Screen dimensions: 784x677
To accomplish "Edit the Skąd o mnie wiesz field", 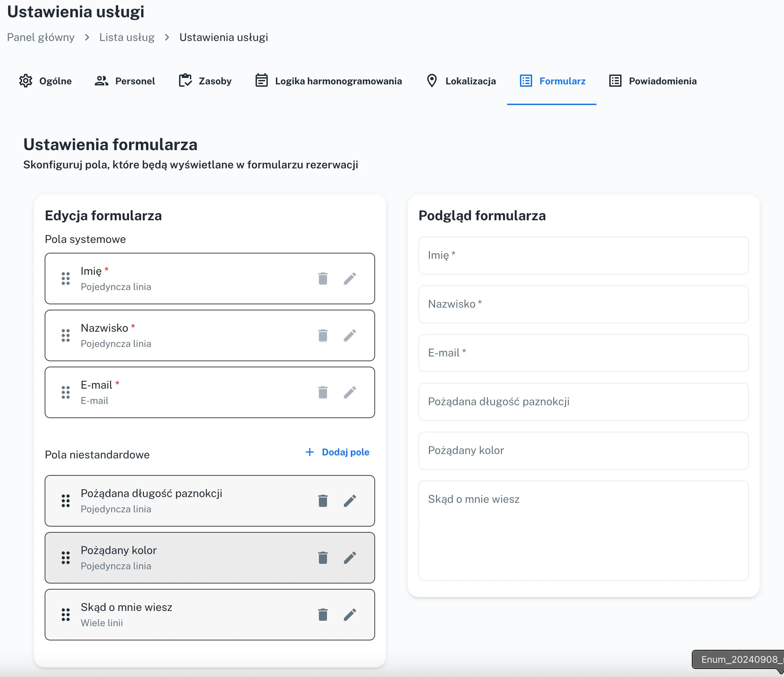I will [350, 615].
